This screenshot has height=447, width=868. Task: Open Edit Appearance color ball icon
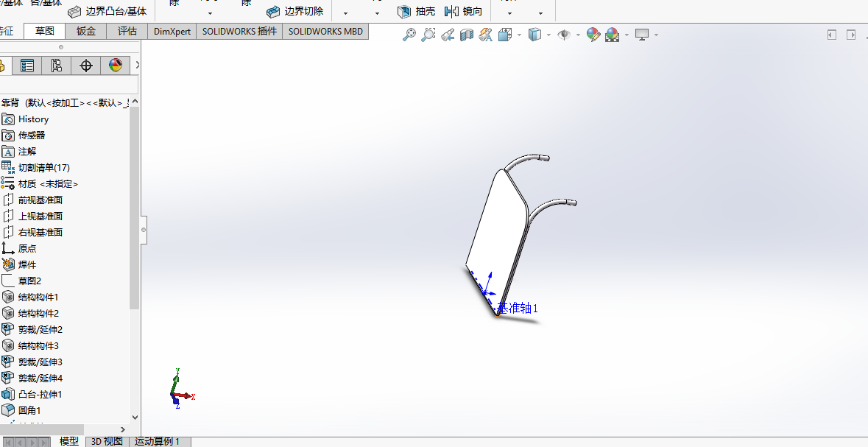(x=593, y=35)
